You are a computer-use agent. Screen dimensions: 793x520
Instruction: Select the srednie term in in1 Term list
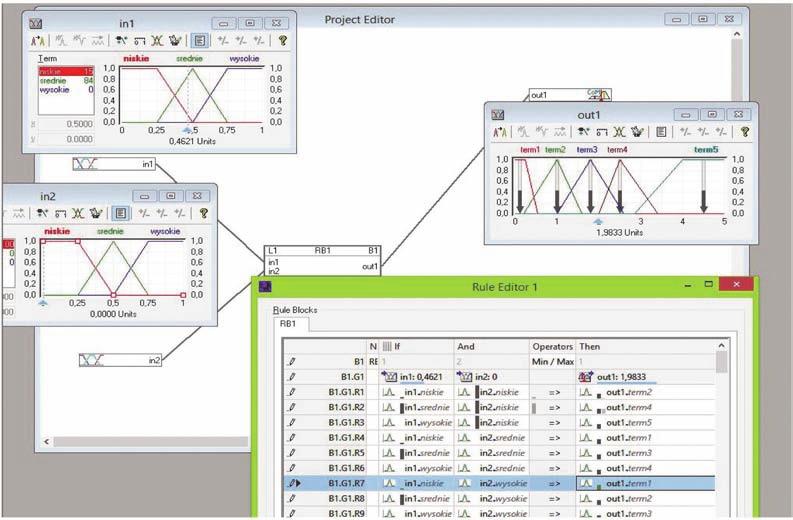(x=66, y=80)
